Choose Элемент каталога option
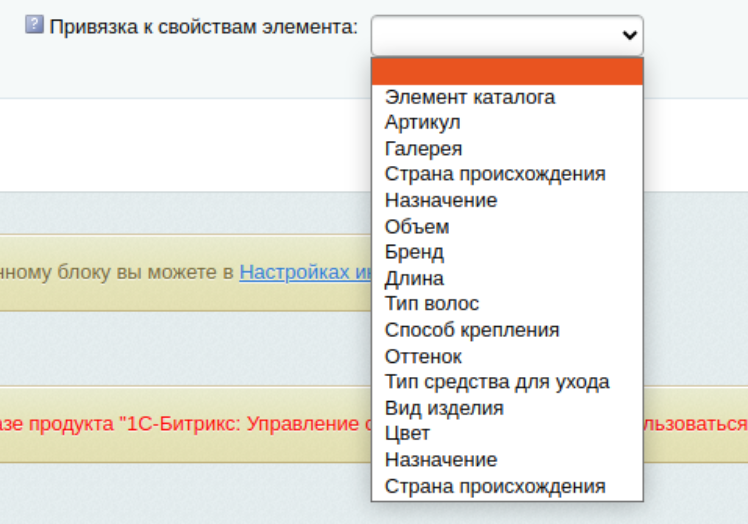 click(507, 97)
